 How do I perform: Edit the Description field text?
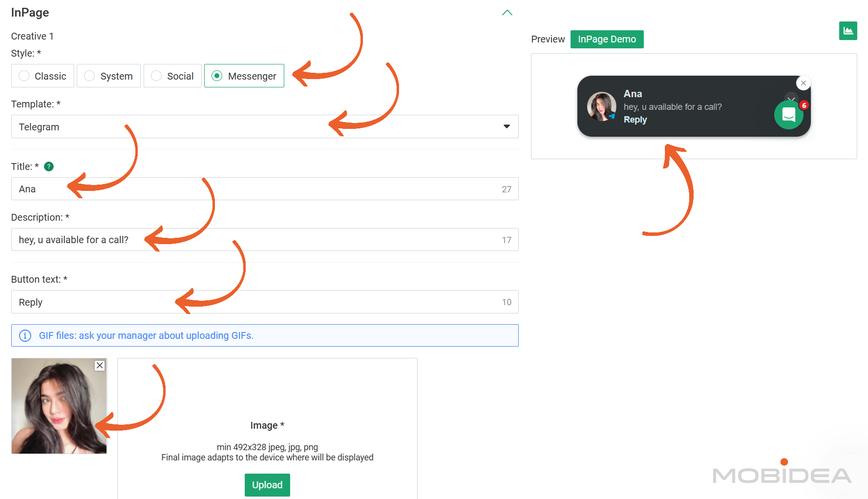[265, 240]
